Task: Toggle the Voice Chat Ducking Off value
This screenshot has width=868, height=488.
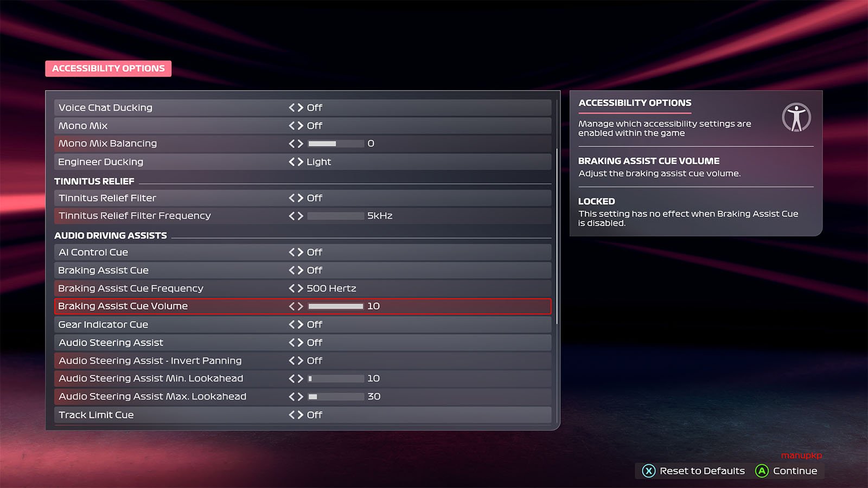Action: tap(315, 107)
